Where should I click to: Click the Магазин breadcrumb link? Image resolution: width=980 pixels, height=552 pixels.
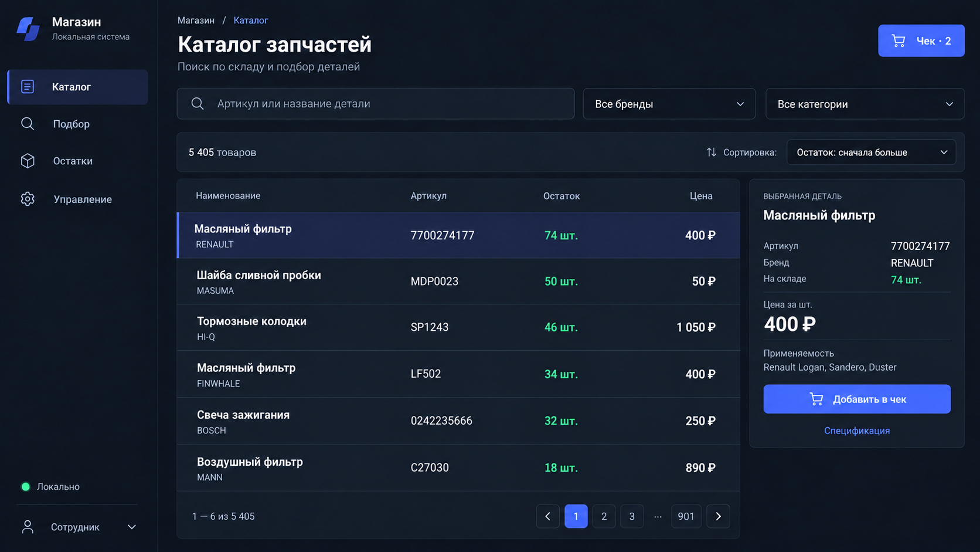(196, 21)
